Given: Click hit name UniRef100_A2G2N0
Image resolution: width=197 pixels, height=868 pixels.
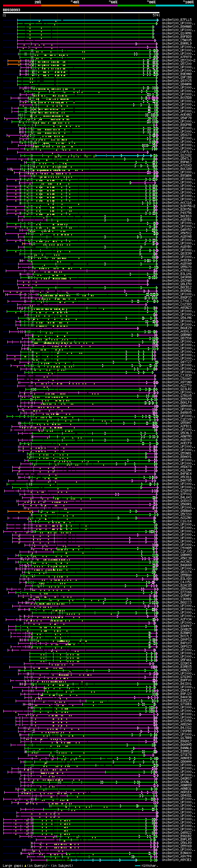Looking at the screenshot, I should pyautogui.click(x=177, y=518).
